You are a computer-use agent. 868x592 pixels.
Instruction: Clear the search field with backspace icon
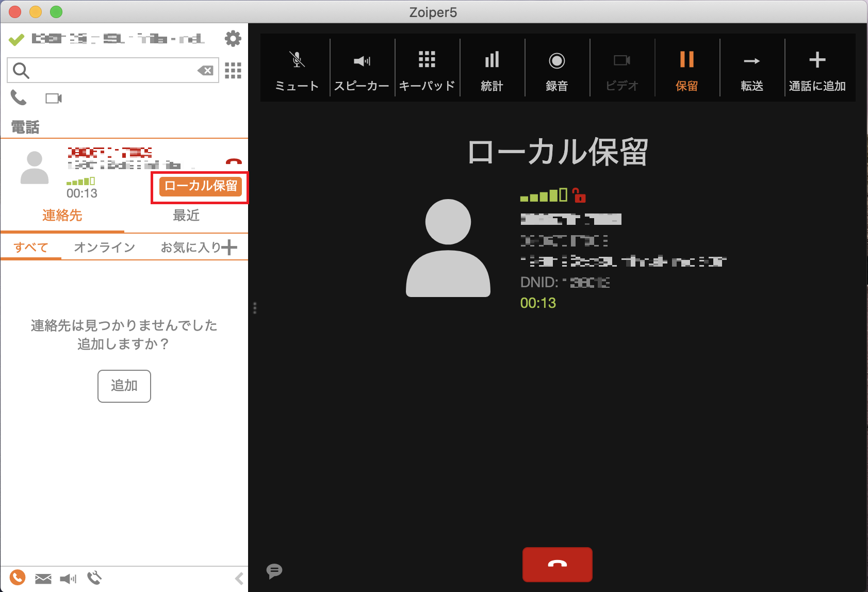[205, 71]
